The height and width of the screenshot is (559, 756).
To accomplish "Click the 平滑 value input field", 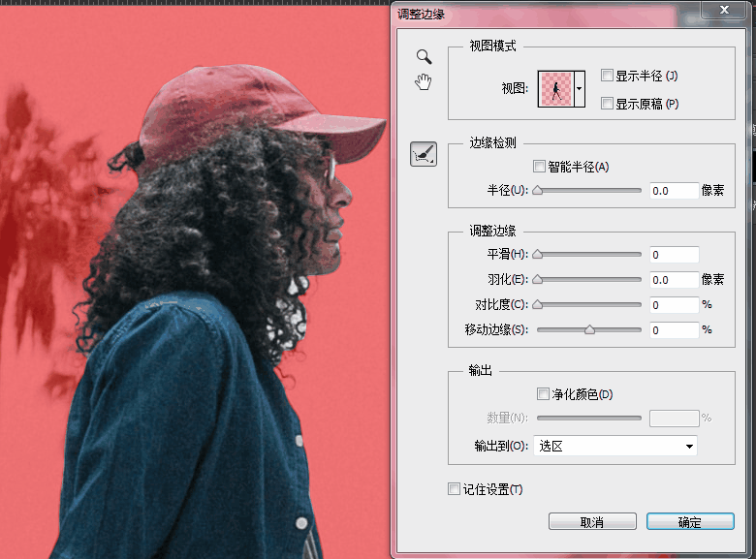I will click(x=674, y=255).
